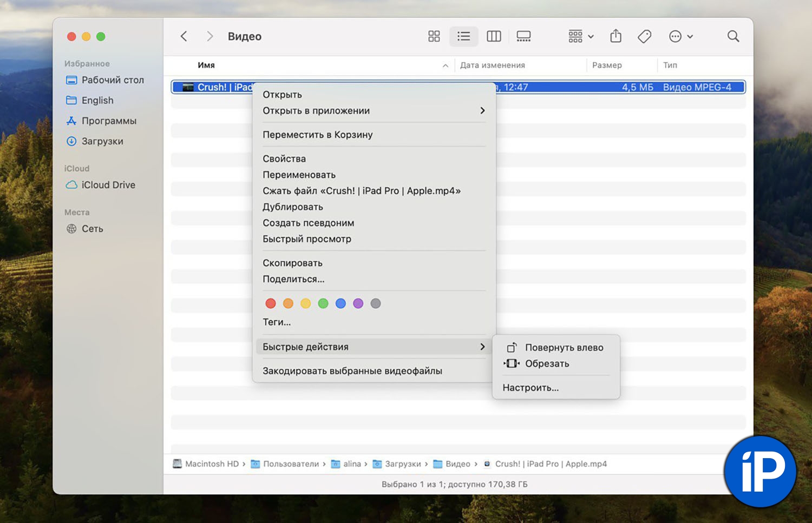Sort by Дата изменения column header
Image resolution: width=812 pixels, height=523 pixels.
(x=493, y=65)
